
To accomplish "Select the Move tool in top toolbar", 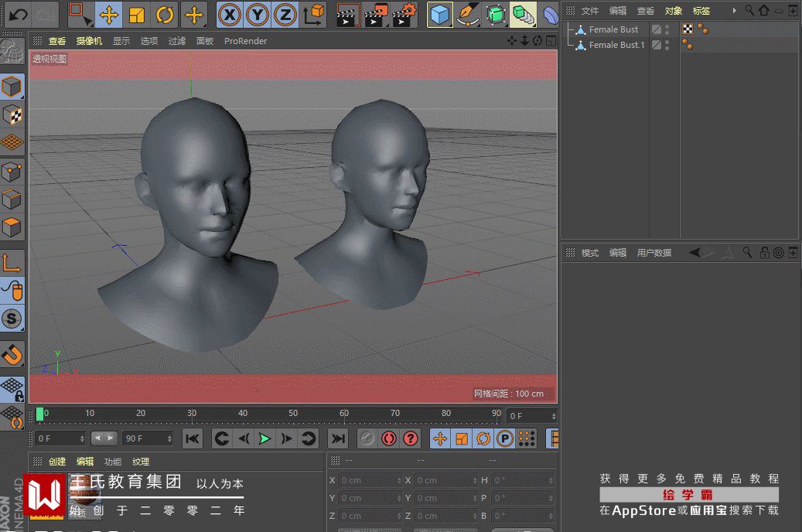I will (109, 15).
